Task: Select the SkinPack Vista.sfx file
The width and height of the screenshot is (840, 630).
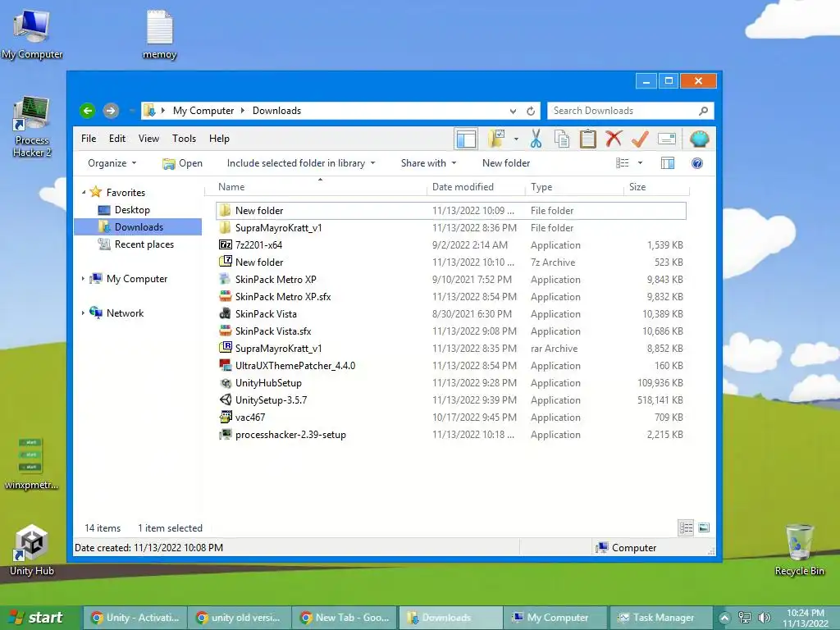Action: click(451, 331)
